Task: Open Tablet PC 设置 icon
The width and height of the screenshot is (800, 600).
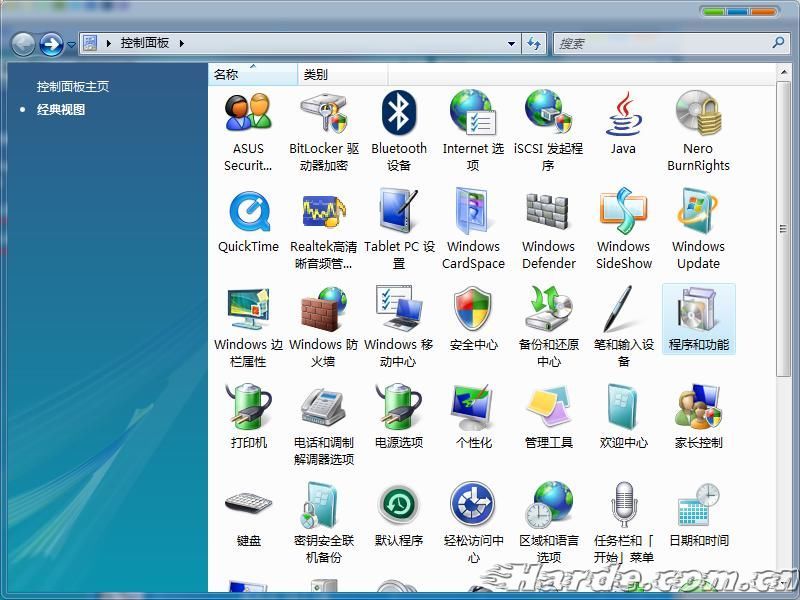Action: point(398,230)
